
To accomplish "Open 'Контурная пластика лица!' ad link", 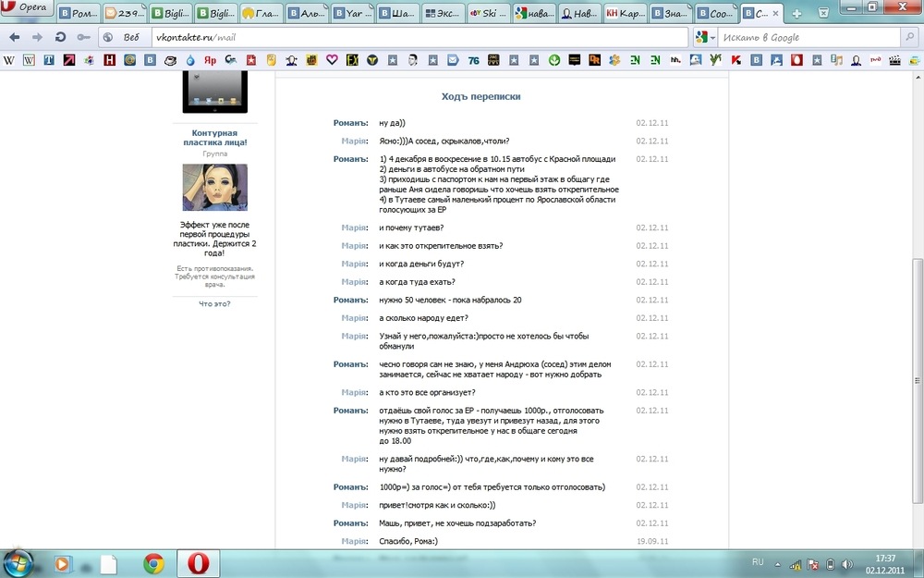I will (x=214, y=138).
